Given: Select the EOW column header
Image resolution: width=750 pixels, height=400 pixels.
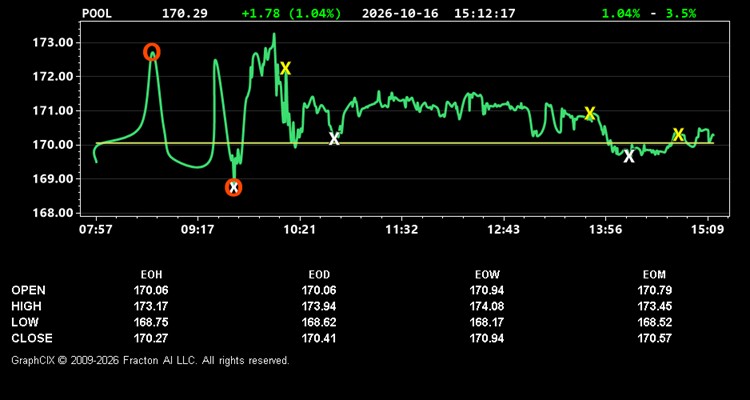Looking at the screenshot, I should tap(487, 275).
